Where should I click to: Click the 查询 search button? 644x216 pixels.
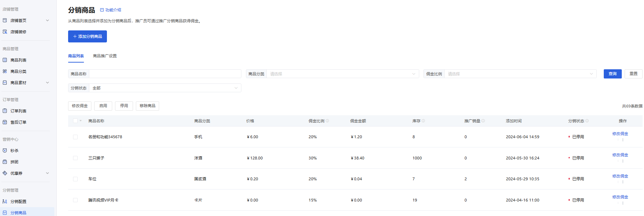coord(613,74)
